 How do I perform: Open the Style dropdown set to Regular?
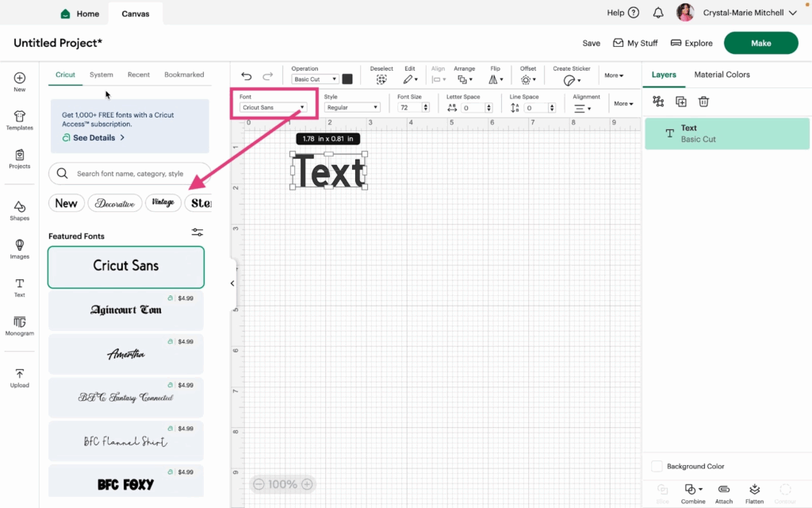[352, 107]
